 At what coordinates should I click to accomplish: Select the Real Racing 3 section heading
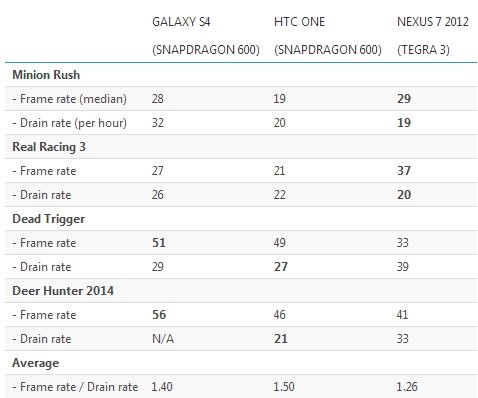click(49, 147)
